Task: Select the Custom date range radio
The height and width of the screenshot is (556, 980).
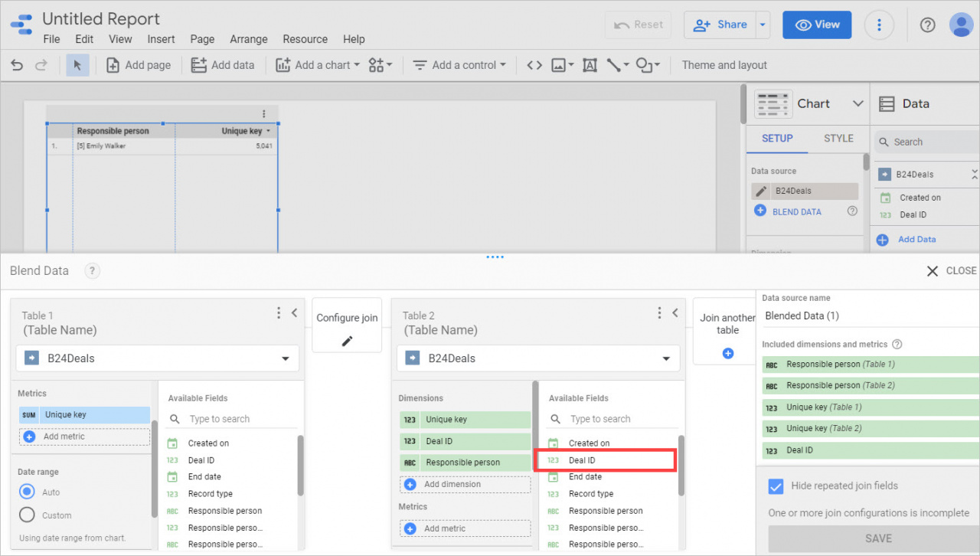Action: point(28,515)
